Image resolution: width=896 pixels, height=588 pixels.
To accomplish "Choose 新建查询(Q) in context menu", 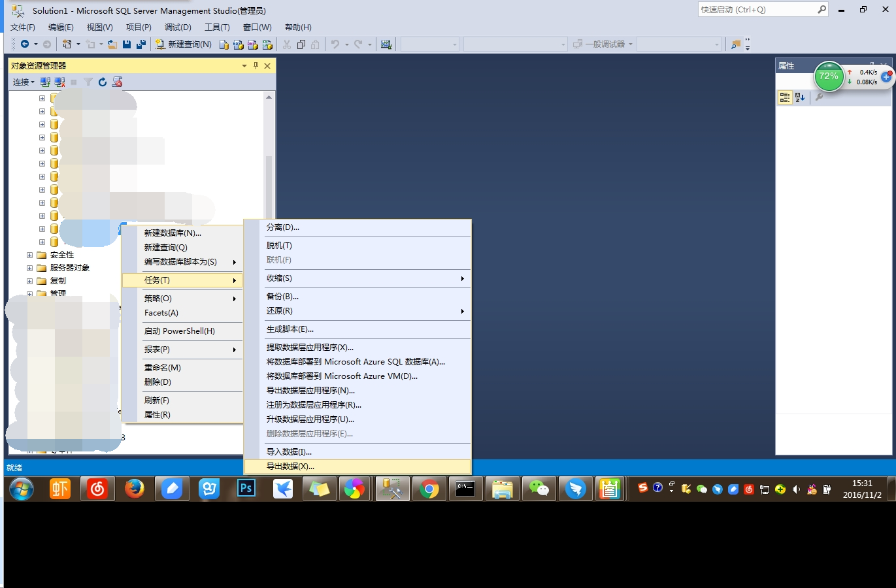I will 182,248.
